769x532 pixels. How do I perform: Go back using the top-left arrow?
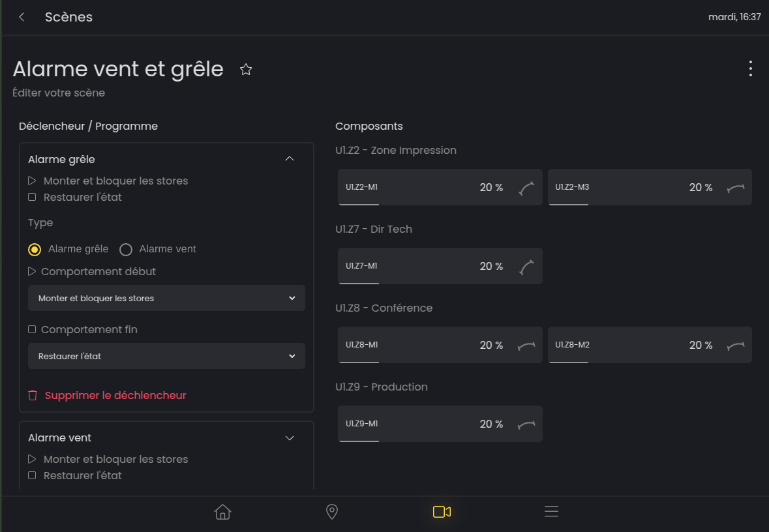click(22, 18)
